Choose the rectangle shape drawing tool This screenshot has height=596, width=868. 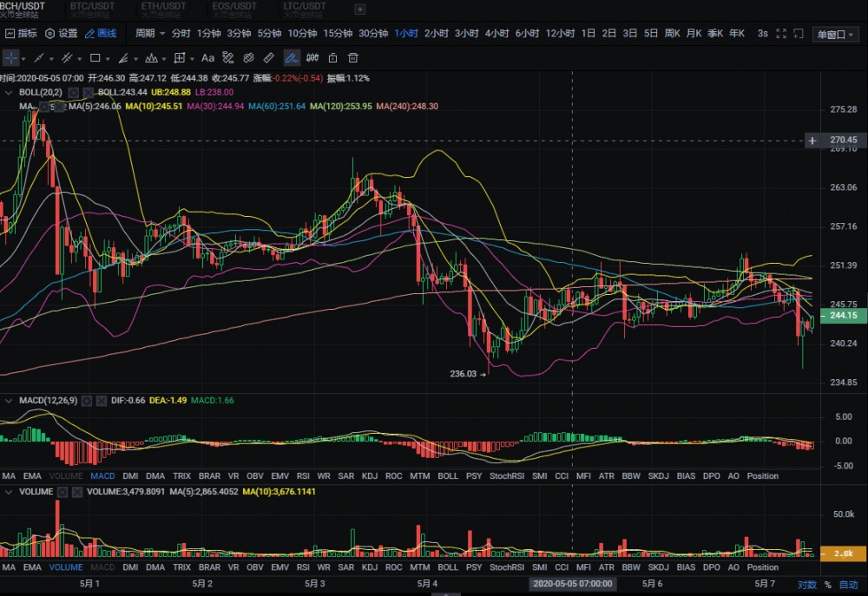pyautogui.click(x=95, y=58)
